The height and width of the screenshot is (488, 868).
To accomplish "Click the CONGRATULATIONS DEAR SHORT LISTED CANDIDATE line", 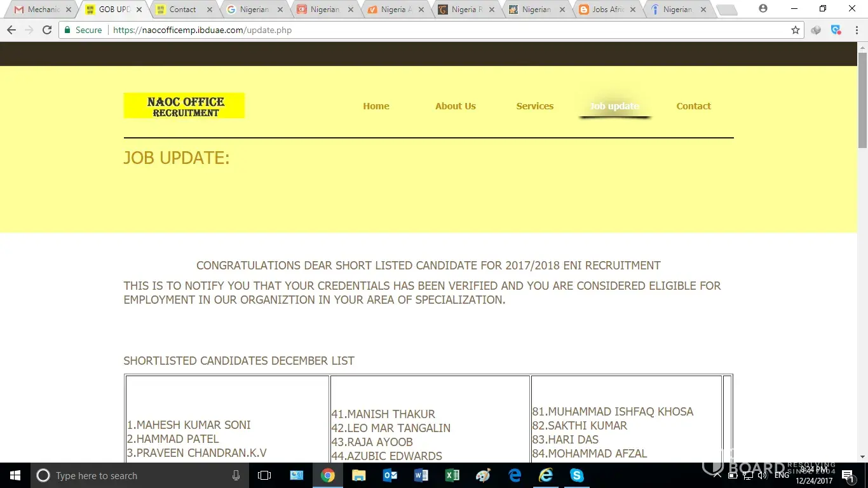I will click(x=428, y=266).
